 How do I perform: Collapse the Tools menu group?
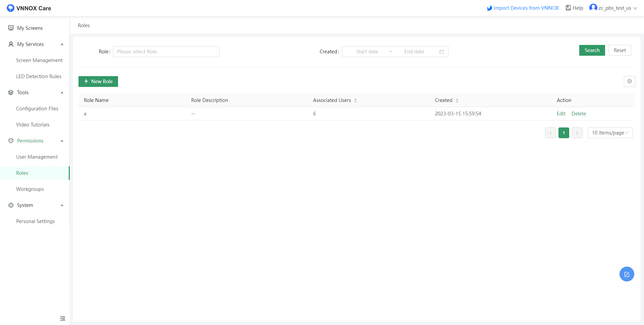coord(62,93)
